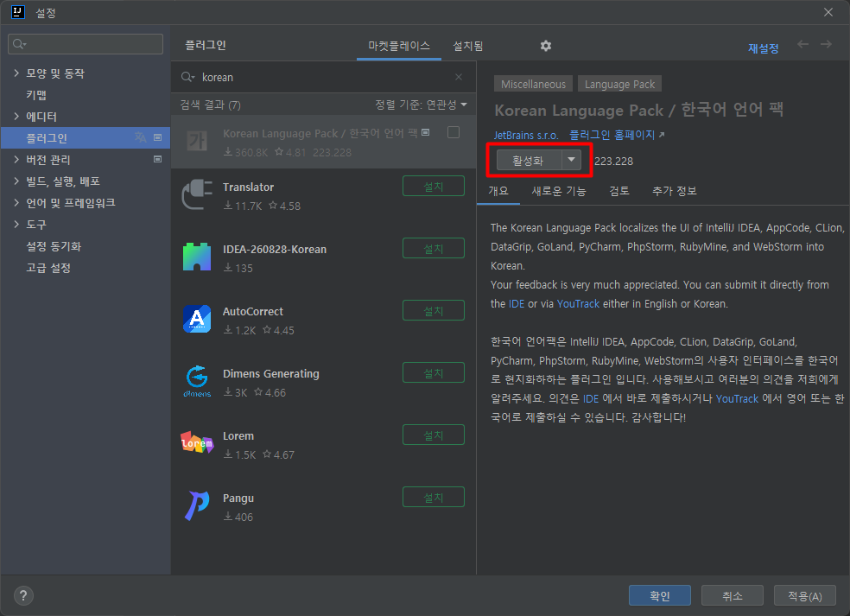
Task: Click the Miscellaneous tag
Action: [x=534, y=84]
